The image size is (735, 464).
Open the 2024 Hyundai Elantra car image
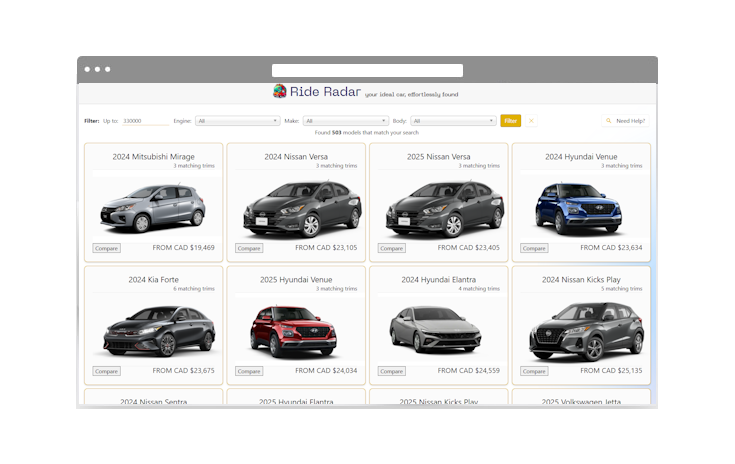tap(435, 330)
